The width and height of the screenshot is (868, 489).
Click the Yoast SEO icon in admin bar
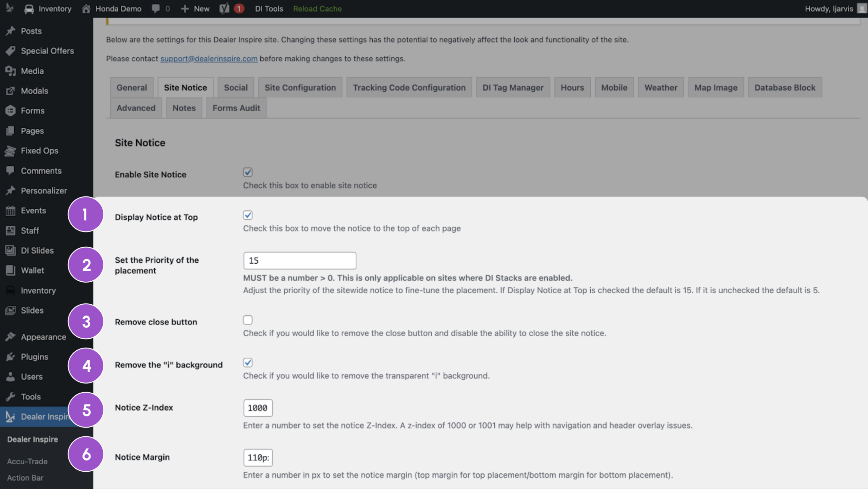[224, 8]
